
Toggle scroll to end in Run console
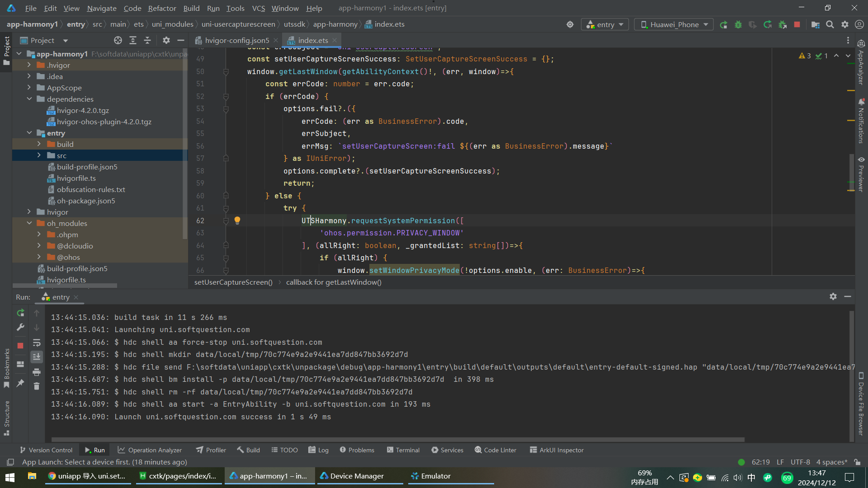(37, 357)
